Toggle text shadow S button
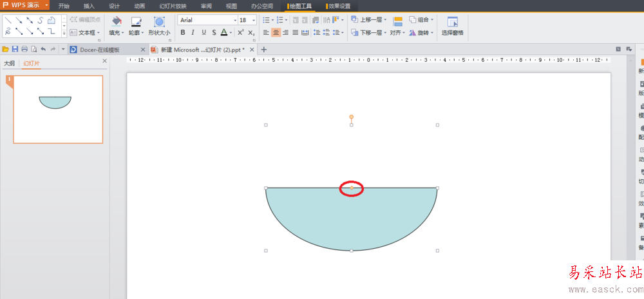The width and height of the screenshot is (644, 299). (x=214, y=32)
